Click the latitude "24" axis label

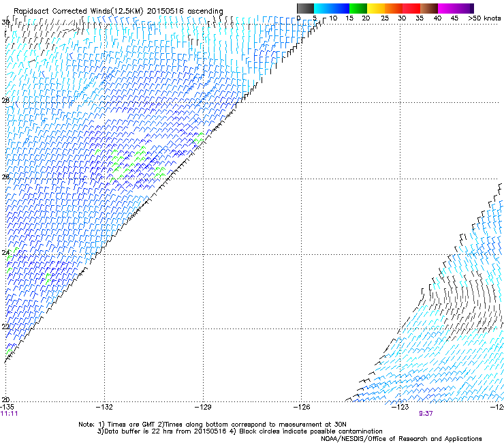point(5,252)
